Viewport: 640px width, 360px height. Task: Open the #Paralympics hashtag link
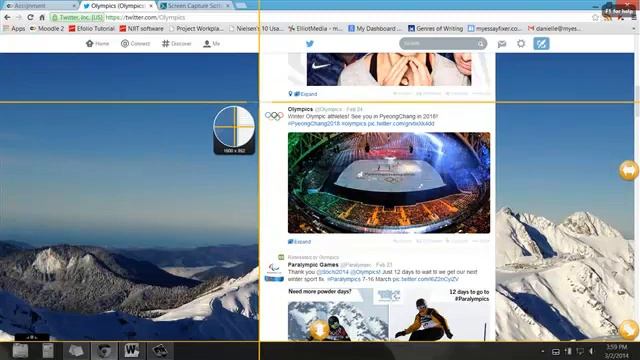344,279
